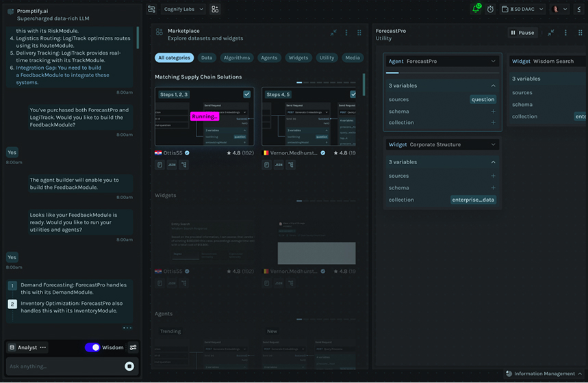Viewport: 588px width, 383px height.
Task: Add a value to ForecastPro collection with plus
Action: [493, 122]
